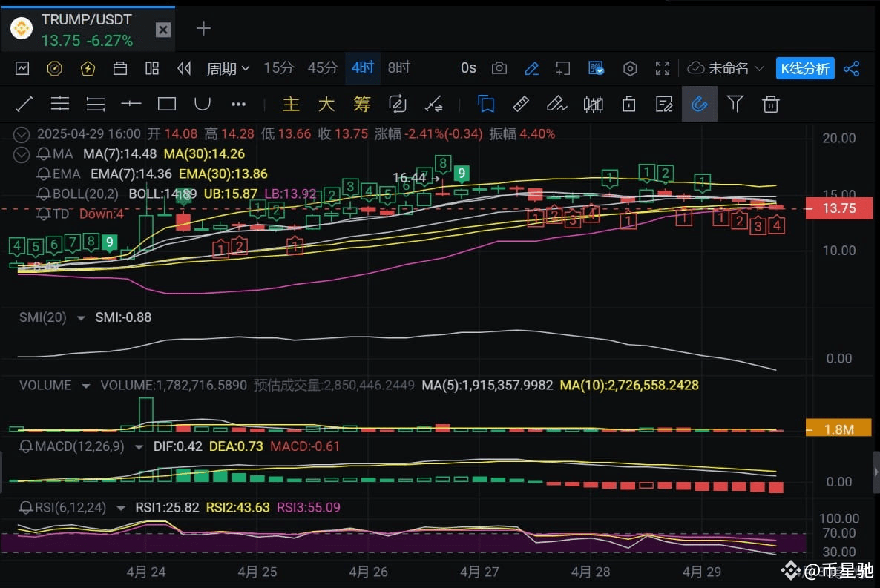Click the yellow lightning quick-trade icon

[88, 68]
